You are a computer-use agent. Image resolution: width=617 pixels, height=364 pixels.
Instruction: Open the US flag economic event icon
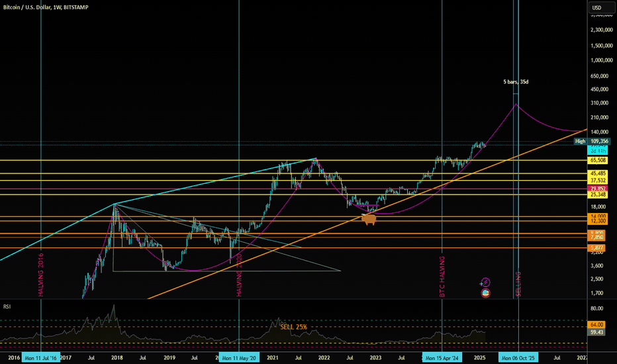coord(485,293)
